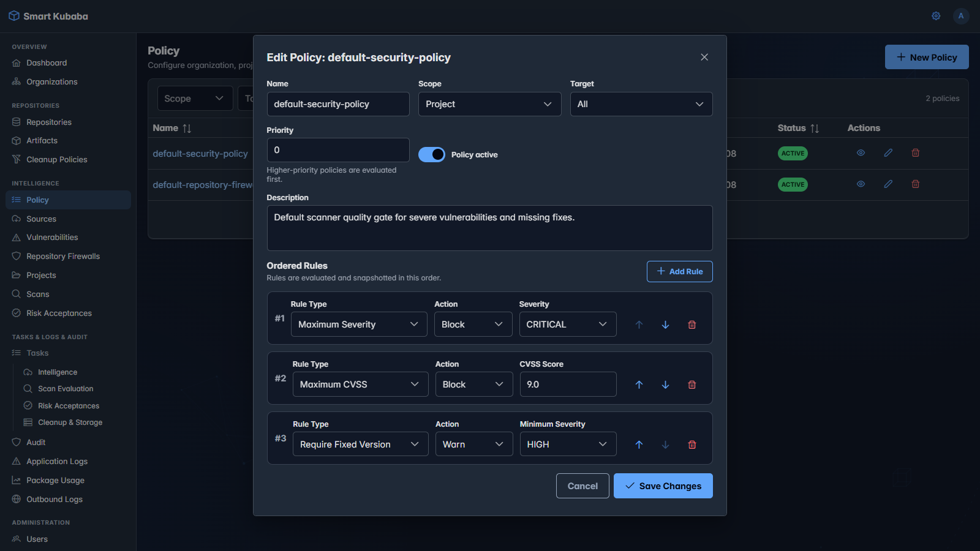Open Risk Acceptances under Intelligence

pos(68,313)
